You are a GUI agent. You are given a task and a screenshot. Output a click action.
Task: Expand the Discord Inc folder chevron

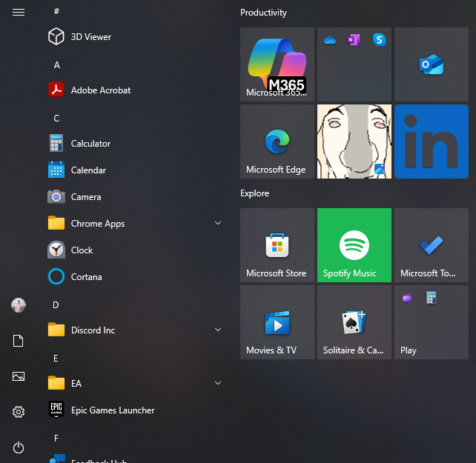(x=218, y=330)
